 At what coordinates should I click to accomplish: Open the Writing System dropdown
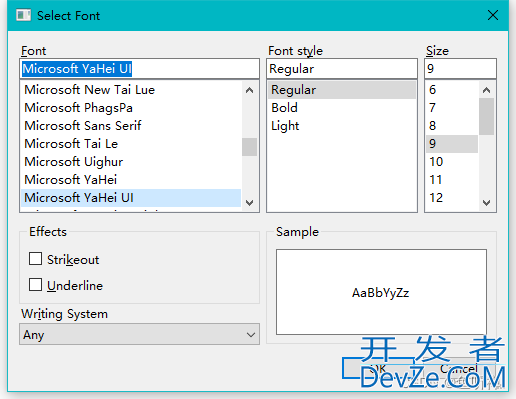[x=139, y=334]
